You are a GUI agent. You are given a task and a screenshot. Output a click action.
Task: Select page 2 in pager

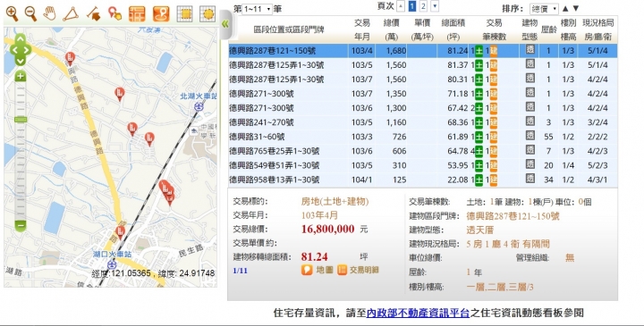pos(423,6)
